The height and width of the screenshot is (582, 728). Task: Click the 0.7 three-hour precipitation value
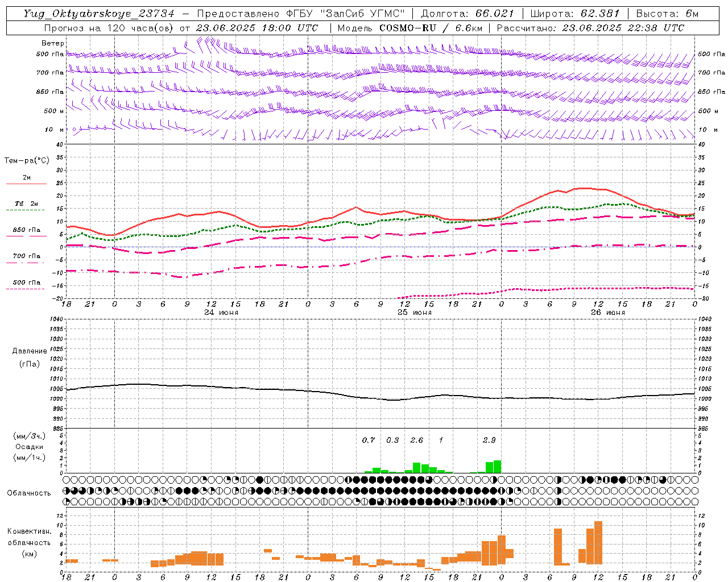369,440
